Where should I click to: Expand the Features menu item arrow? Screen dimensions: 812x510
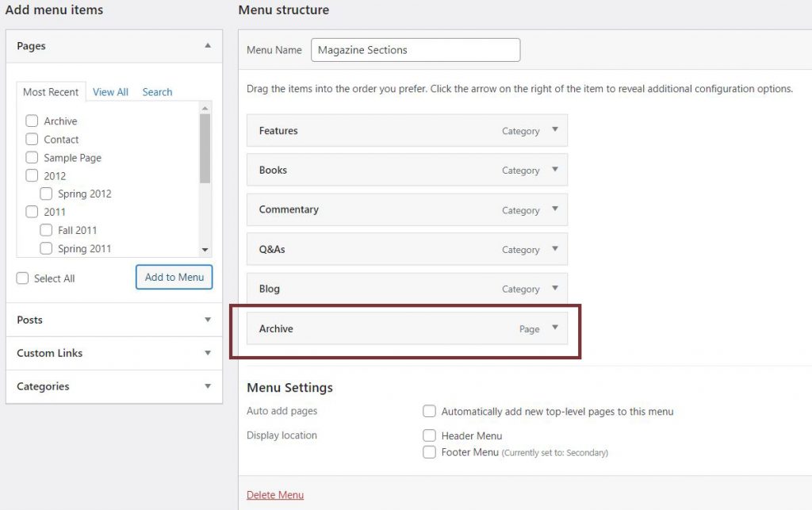pyautogui.click(x=555, y=130)
